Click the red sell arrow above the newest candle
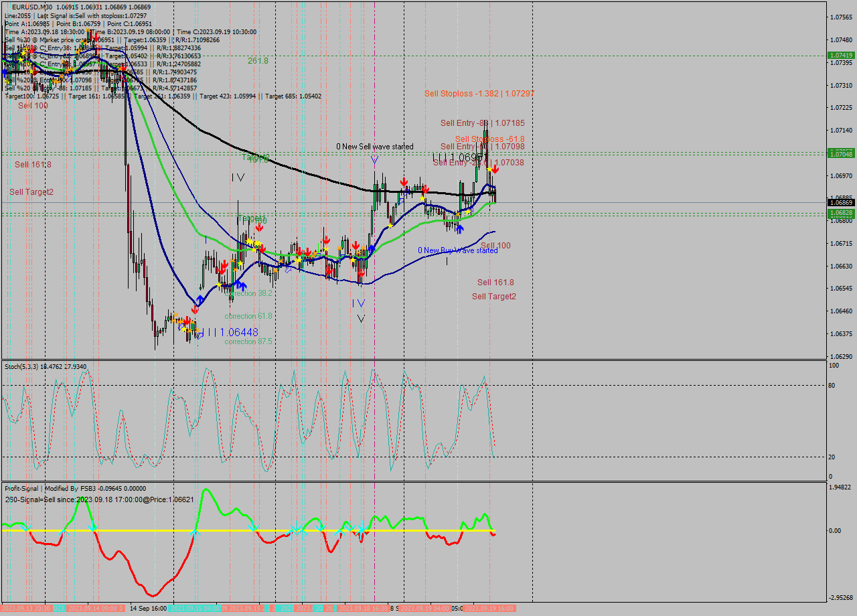 [x=495, y=170]
